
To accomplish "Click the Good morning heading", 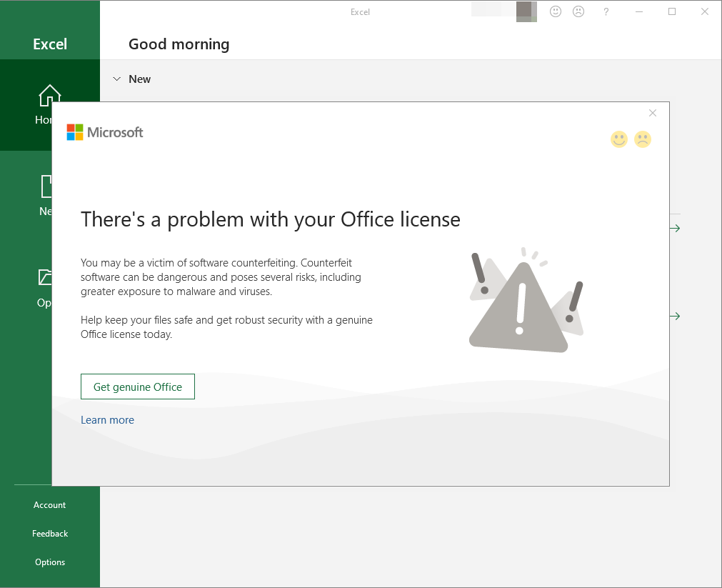I will pos(179,44).
